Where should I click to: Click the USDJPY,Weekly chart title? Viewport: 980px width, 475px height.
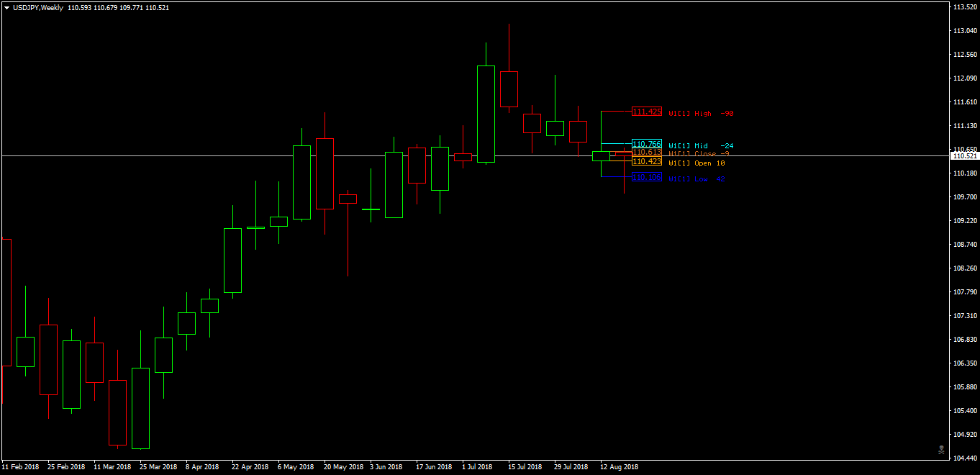tap(38, 8)
